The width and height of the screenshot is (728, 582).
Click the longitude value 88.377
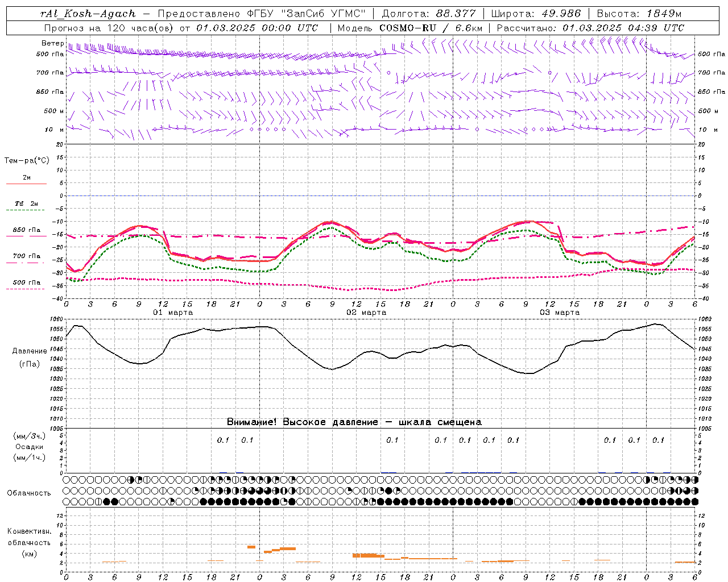[x=456, y=14]
